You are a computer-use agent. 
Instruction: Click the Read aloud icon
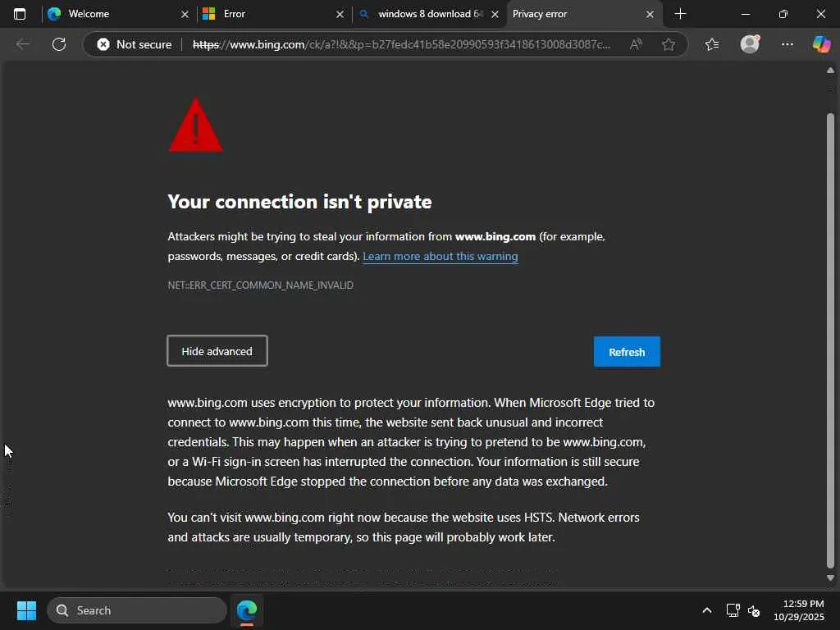(636, 44)
